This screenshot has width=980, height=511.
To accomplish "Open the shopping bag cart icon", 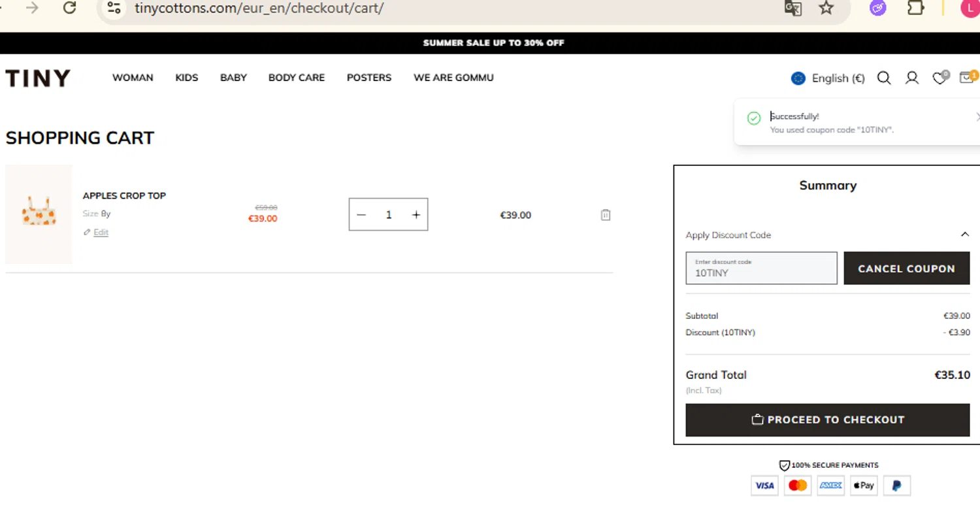I will pos(968,77).
